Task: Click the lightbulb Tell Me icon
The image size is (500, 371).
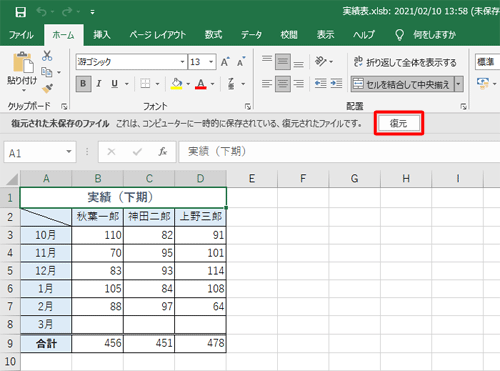Action: 399,35
